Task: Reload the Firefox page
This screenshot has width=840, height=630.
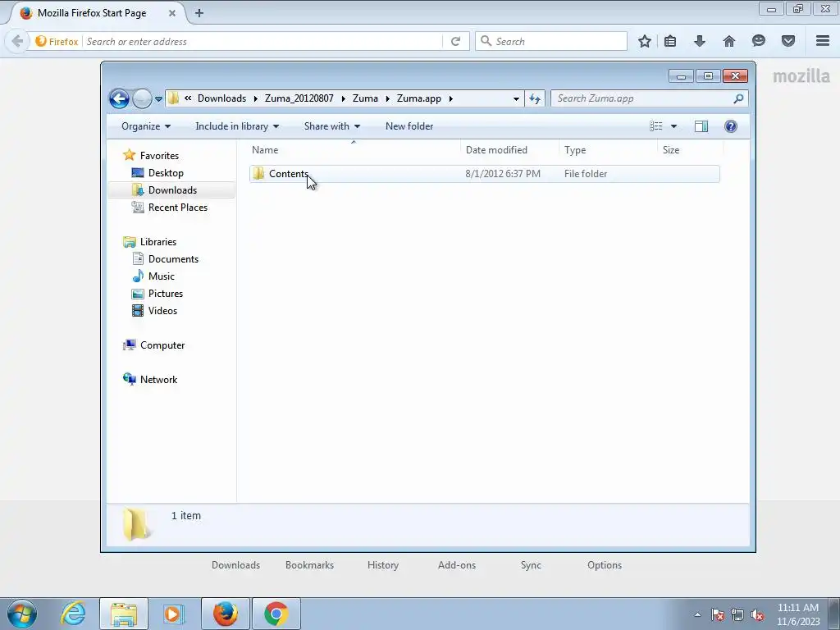Action: click(456, 41)
